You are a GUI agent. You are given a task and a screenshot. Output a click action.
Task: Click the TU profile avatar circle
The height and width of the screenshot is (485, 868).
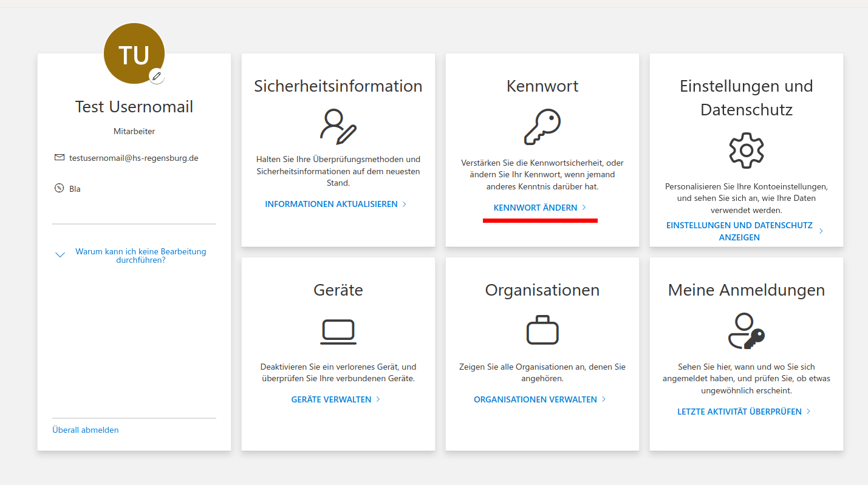[134, 54]
